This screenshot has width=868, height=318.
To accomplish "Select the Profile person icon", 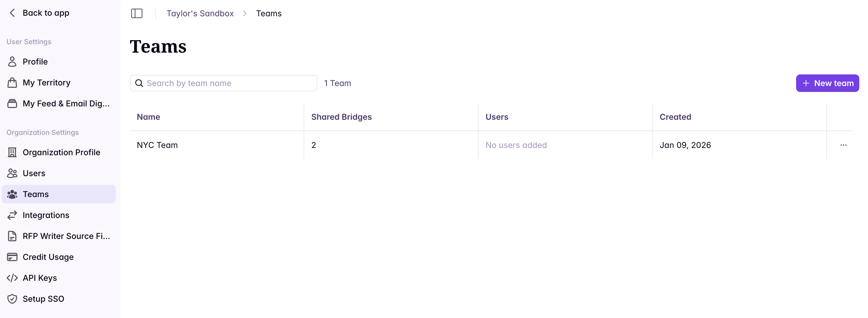I will [13, 62].
